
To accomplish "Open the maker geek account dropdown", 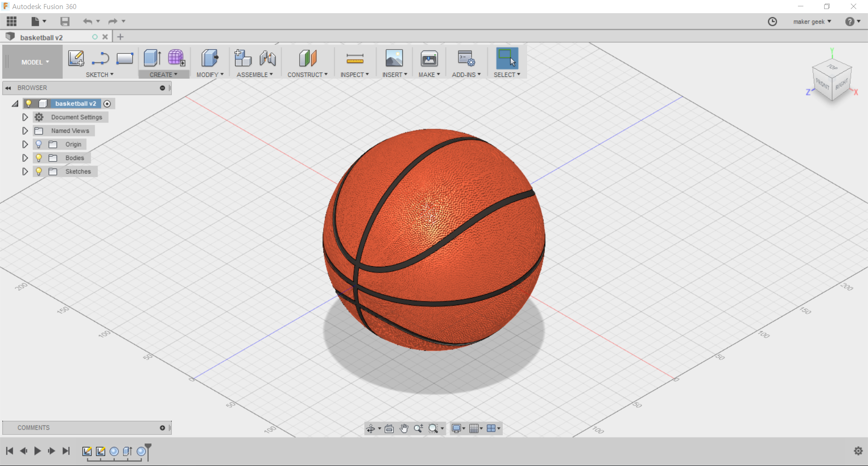I will click(x=812, y=22).
